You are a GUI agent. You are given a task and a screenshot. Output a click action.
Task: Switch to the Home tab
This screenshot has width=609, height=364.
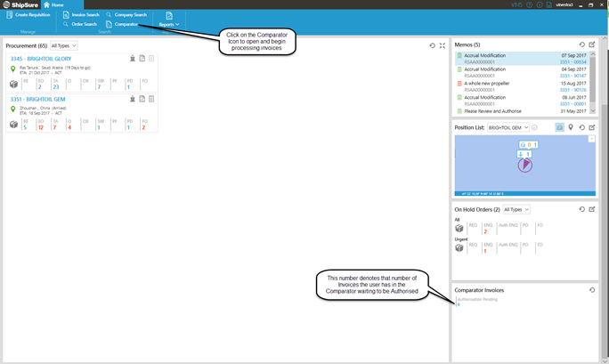[54, 4]
